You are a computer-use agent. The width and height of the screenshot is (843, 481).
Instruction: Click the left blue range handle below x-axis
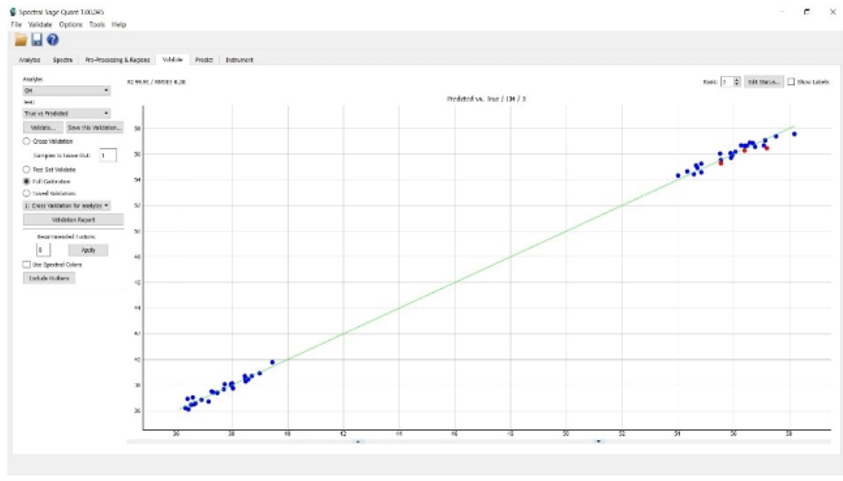(x=358, y=441)
